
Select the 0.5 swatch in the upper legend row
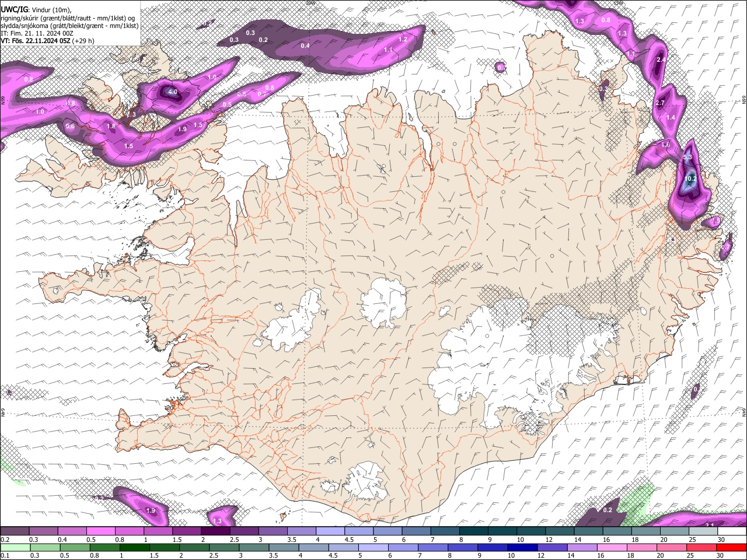pos(100,531)
